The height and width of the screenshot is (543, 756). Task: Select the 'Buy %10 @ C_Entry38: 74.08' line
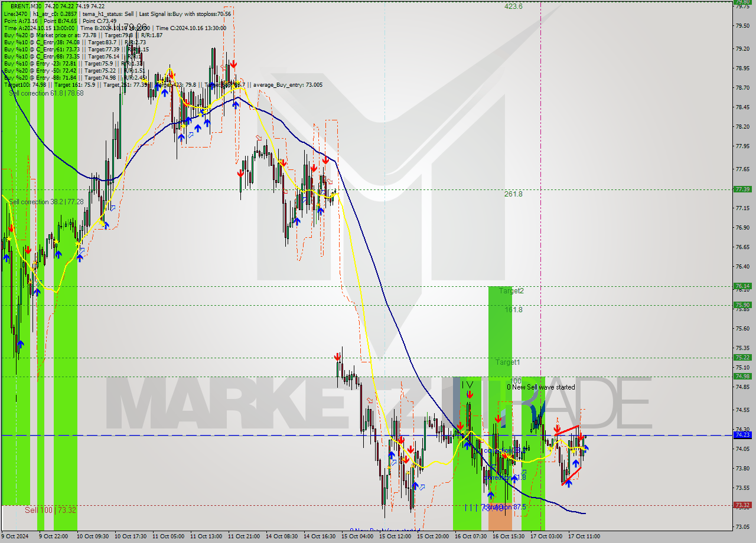tap(41, 42)
